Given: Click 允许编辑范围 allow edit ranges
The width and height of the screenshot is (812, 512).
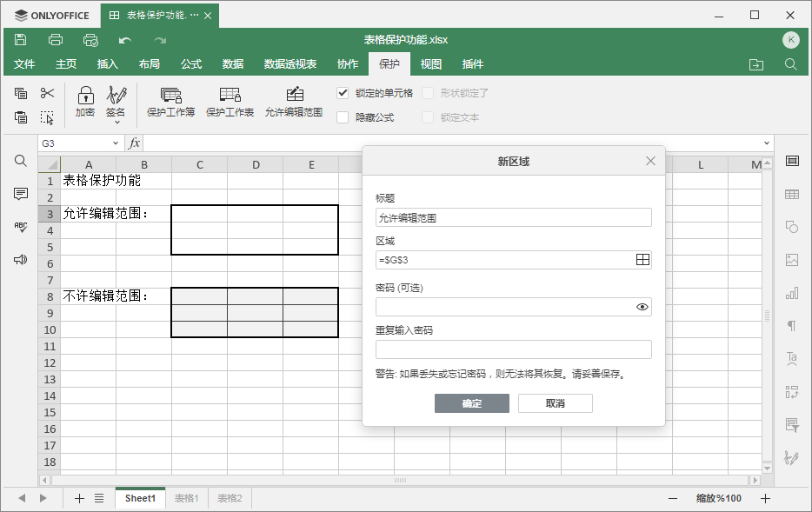Looking at the screenshot, I should click(x=294, y=102).
